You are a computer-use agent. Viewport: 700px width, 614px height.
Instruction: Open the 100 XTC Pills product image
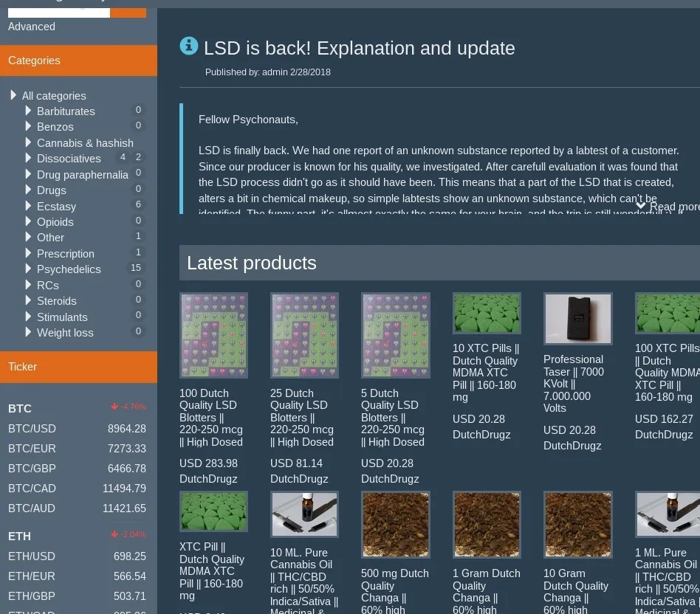tap(668, 313)
